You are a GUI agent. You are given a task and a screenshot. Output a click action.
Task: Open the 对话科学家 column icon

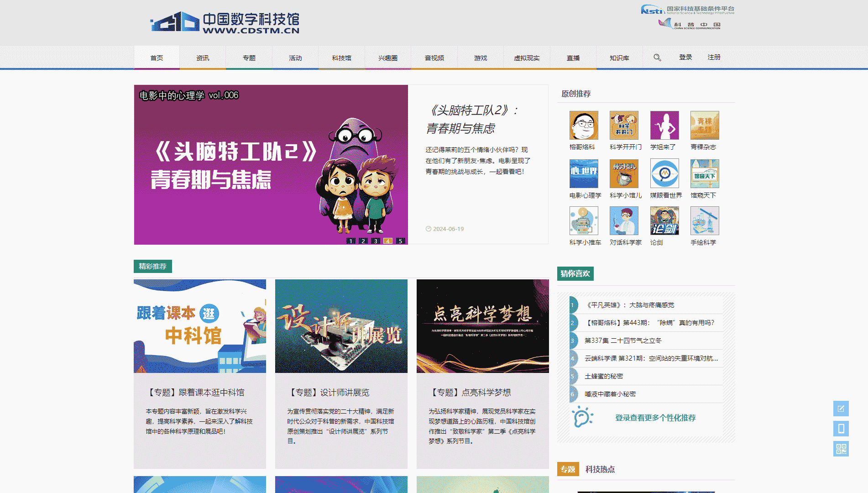(x=624, y=220)
